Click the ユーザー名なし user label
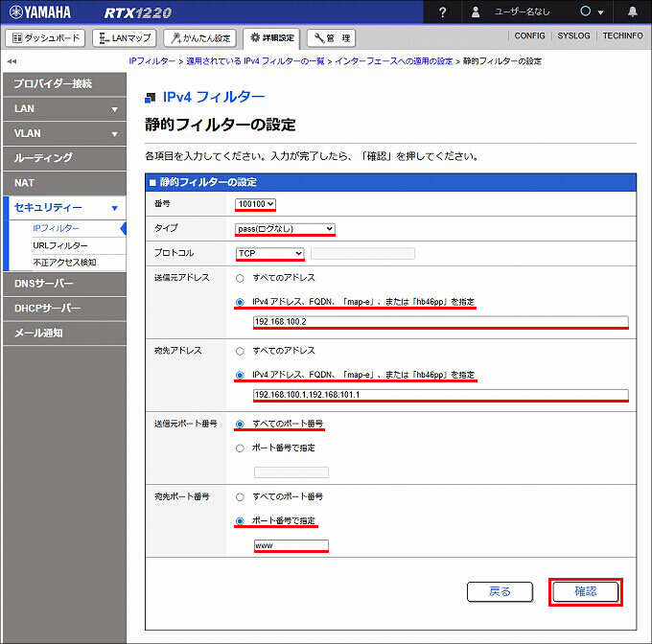 pyautogui.click(x=523, y=11)
